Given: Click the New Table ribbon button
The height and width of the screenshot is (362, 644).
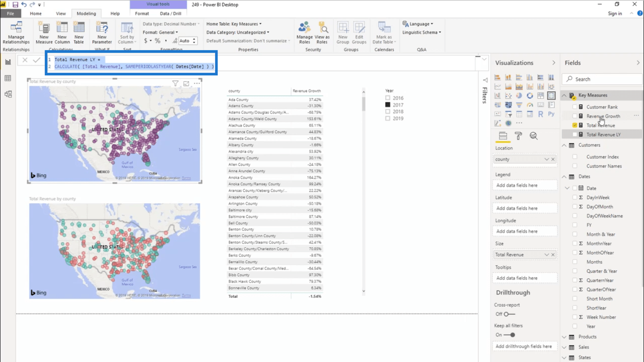Looking at the screenshot, I should 79,33.
